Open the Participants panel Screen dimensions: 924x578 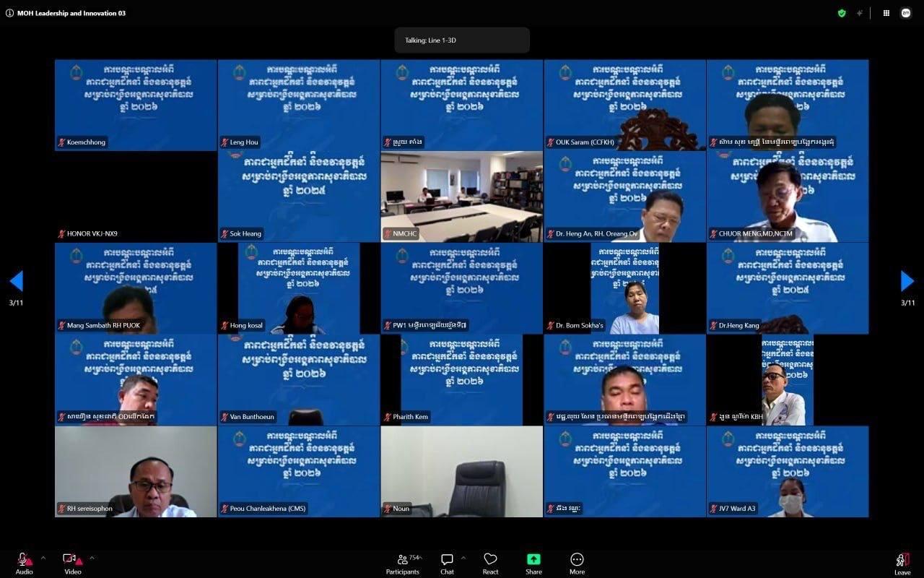[403, 564]
